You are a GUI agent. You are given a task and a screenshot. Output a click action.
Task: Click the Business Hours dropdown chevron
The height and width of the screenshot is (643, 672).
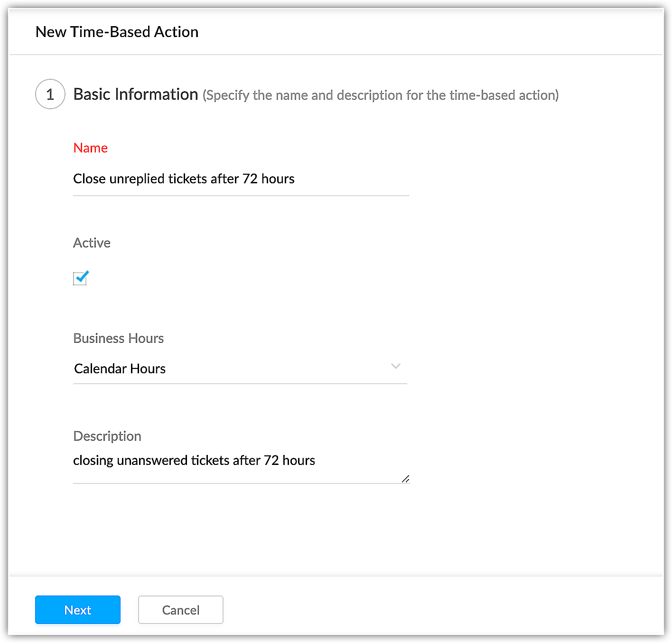[x=396, y=366]
